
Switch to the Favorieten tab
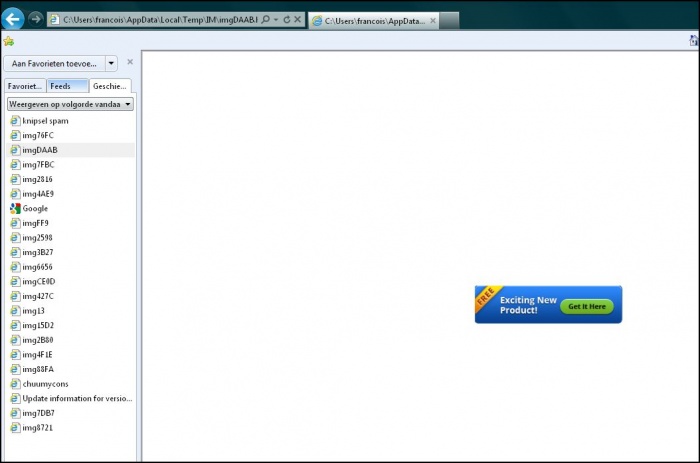(x=25, y=86)
